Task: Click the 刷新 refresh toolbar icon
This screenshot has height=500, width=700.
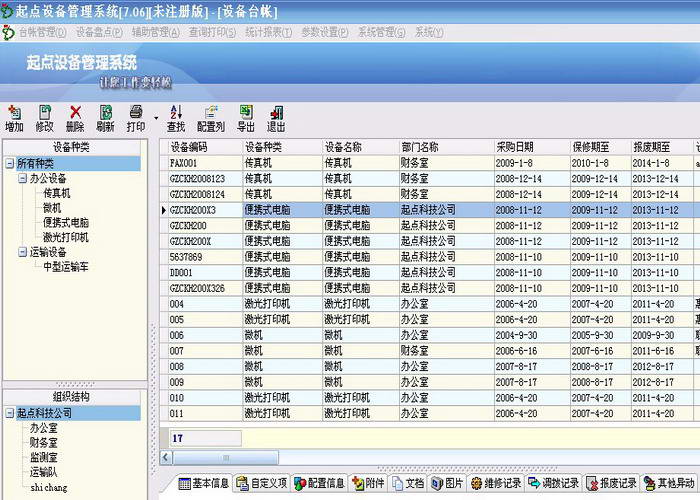Action: click(x=105, y=112)
